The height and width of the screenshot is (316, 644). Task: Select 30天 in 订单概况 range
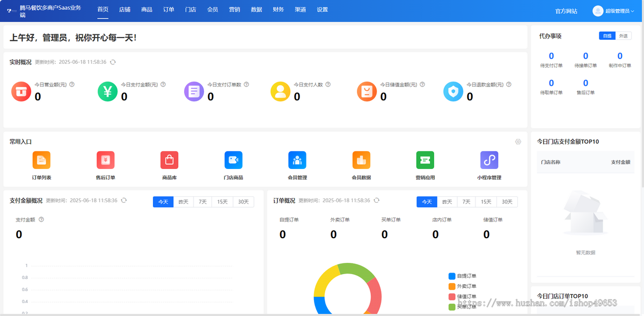click(507, 202)
